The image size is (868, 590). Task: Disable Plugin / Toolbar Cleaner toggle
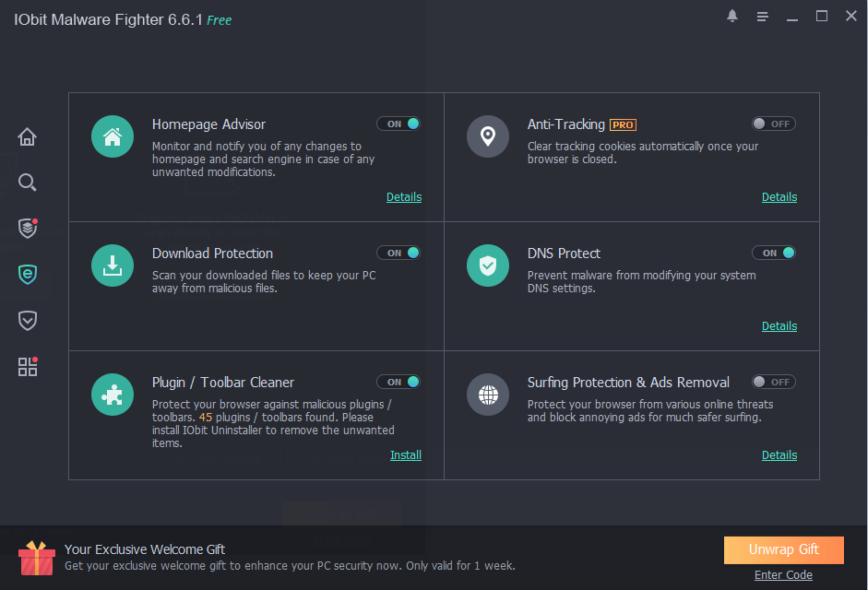(x=398, y=382)
